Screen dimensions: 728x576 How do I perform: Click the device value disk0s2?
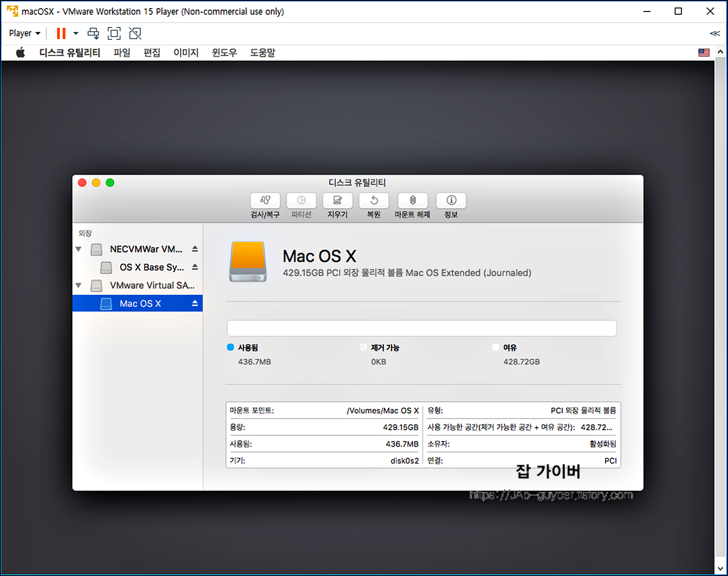(x=404, y=461)
